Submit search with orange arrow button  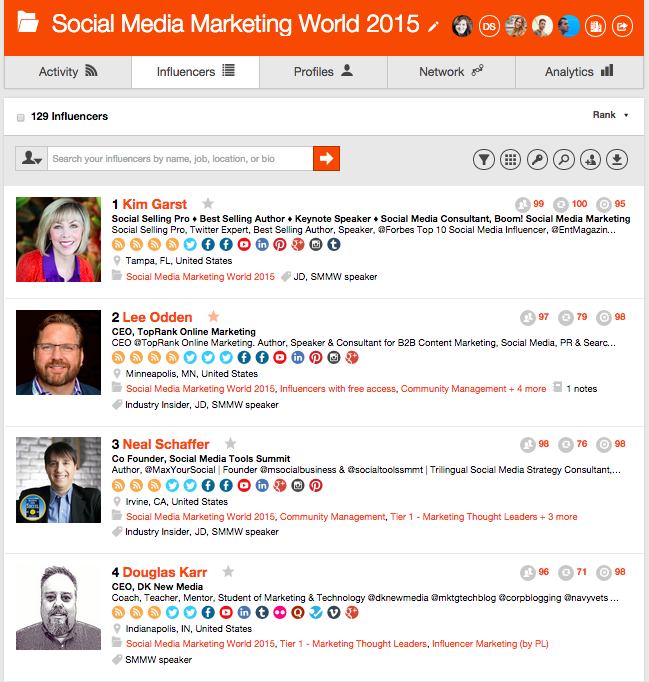point(326,158)
